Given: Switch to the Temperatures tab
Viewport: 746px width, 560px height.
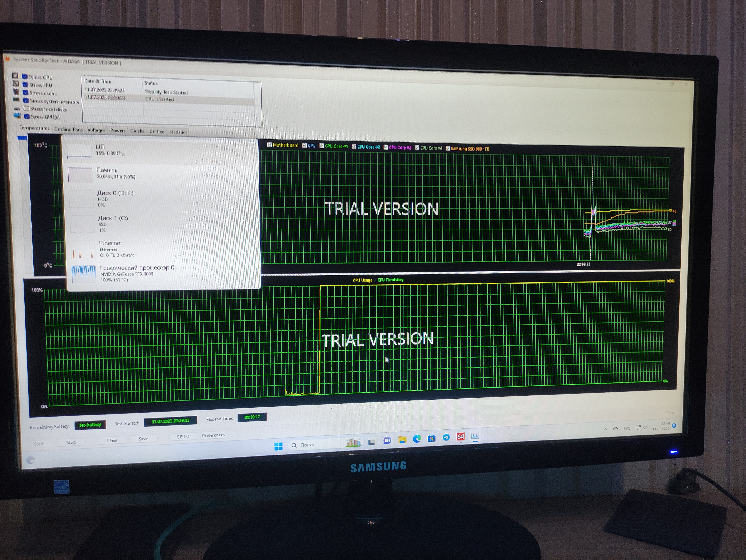Looking at the screenshot, I should pyautogui.click(x=34, y=128).
